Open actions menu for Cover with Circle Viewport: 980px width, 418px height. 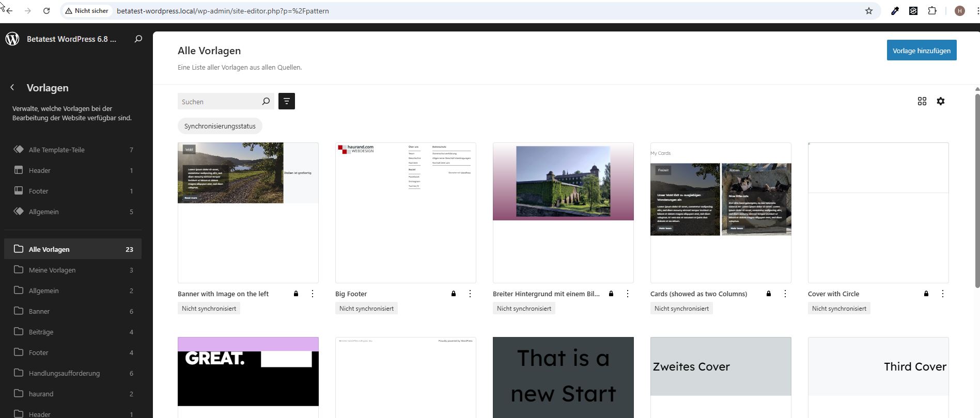click(943, 294)
